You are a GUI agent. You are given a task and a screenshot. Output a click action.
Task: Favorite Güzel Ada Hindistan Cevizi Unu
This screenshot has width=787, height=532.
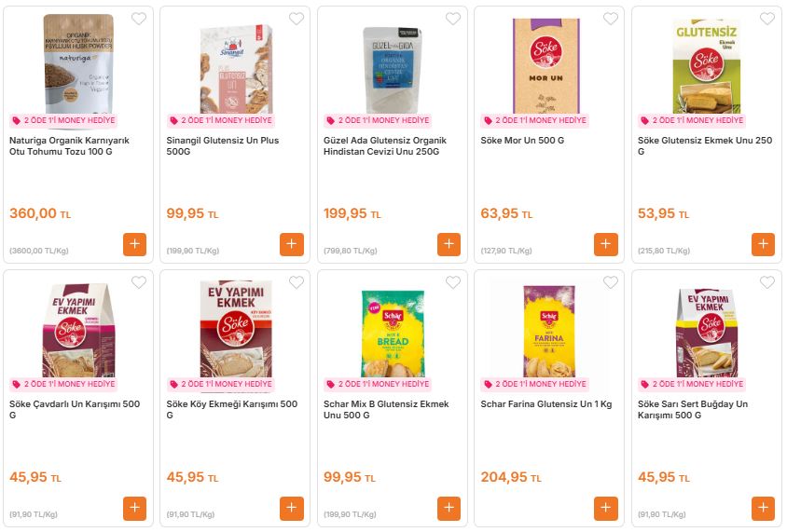coord(453,19)
